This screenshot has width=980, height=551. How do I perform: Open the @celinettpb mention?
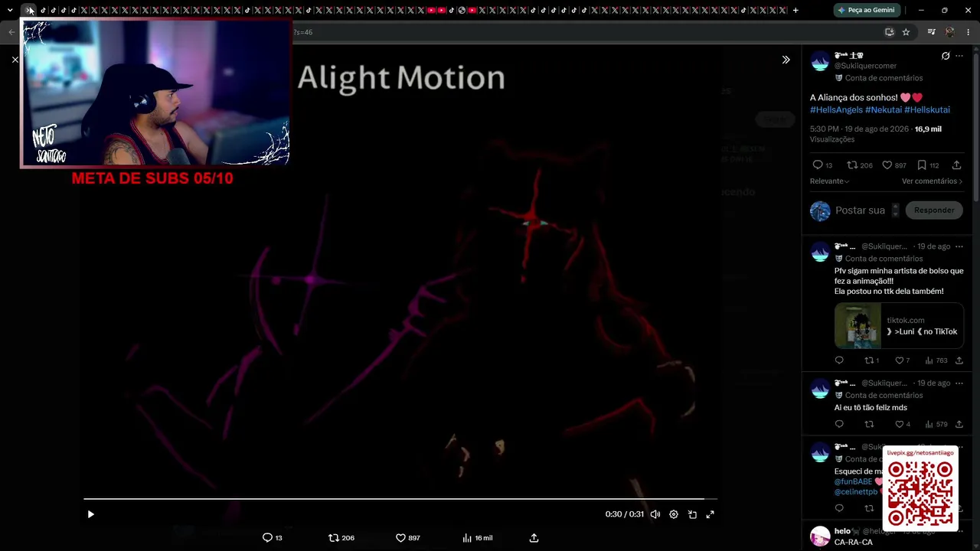(856, 492)
